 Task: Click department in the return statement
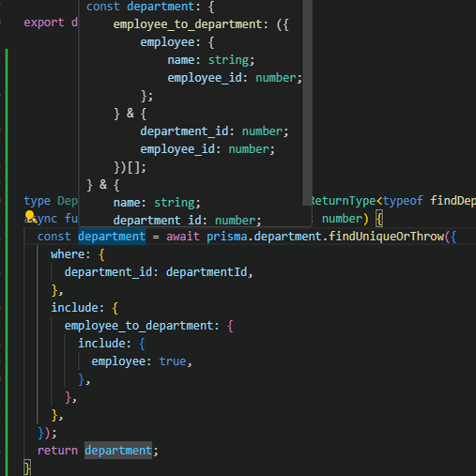tap(118, 451)
